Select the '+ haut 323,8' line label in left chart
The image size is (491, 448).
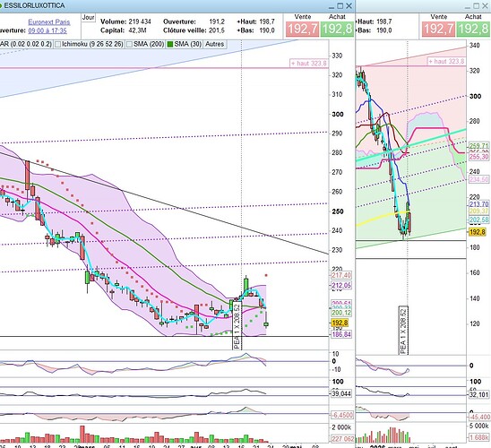tap(309, 64)
